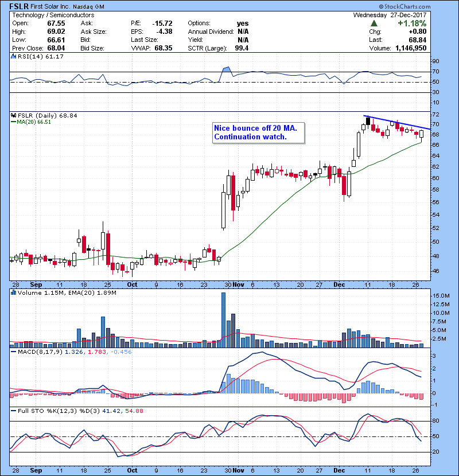
Task: Click the 72 price level on right axis
Action: pos(435,115)
